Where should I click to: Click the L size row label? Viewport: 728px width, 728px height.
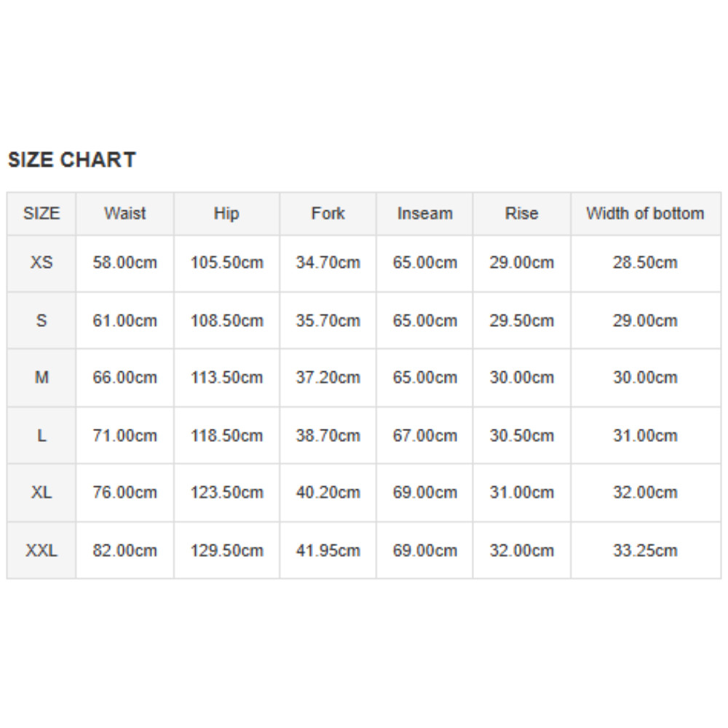[41, 435]
